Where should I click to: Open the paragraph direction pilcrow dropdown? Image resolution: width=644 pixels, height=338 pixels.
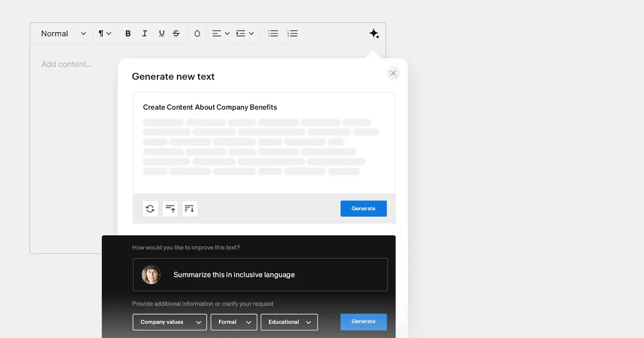(x=105, y=33)
